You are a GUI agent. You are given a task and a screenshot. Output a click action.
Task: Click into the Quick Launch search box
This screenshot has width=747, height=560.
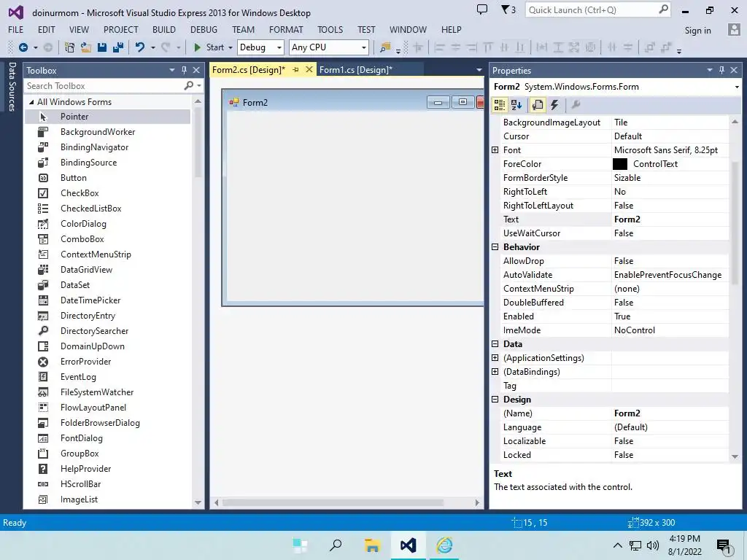pyautogui.click(x=591, y=10)
